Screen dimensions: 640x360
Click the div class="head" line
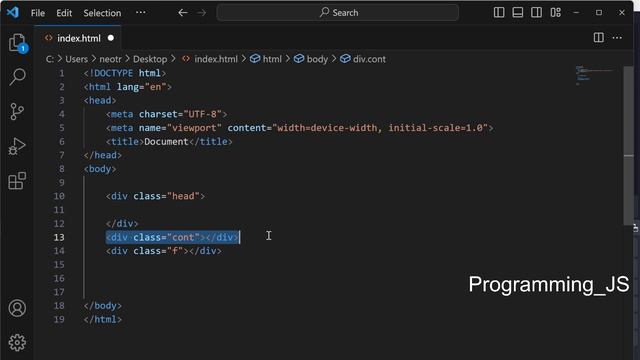tap(155, 196)
